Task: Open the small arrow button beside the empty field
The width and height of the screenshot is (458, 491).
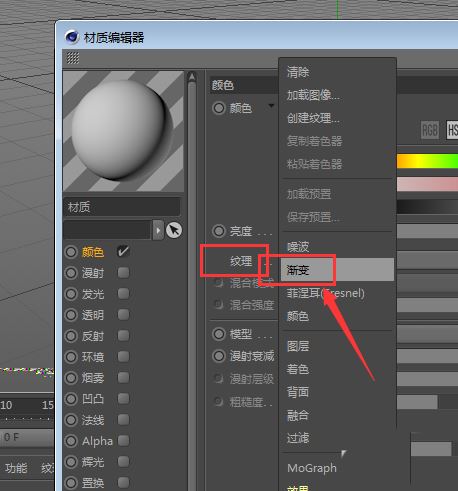Action: 158,230
